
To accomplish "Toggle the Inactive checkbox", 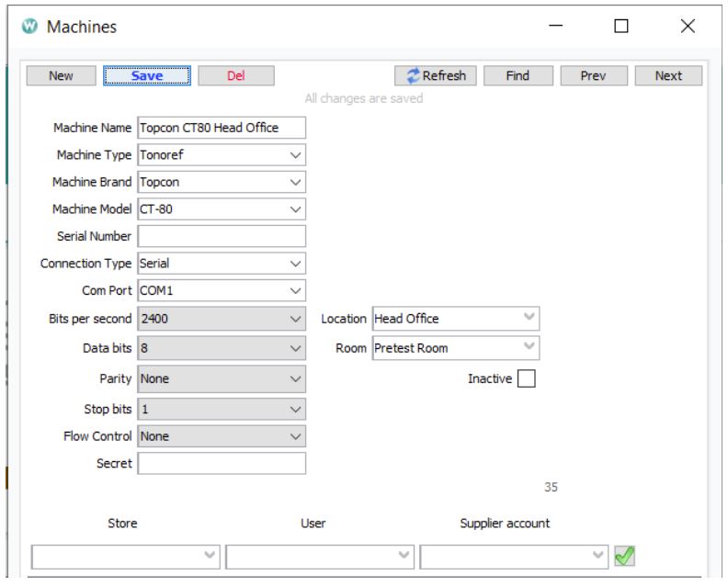I will pos(526,378).
